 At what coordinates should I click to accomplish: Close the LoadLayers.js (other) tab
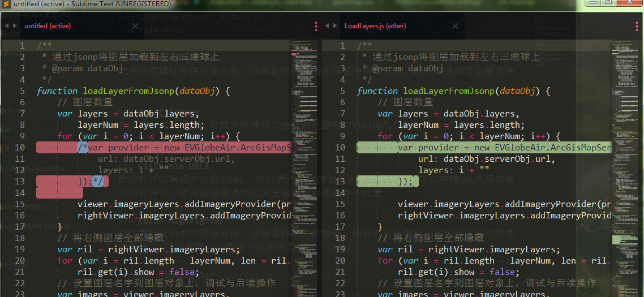tap(456, 26)
